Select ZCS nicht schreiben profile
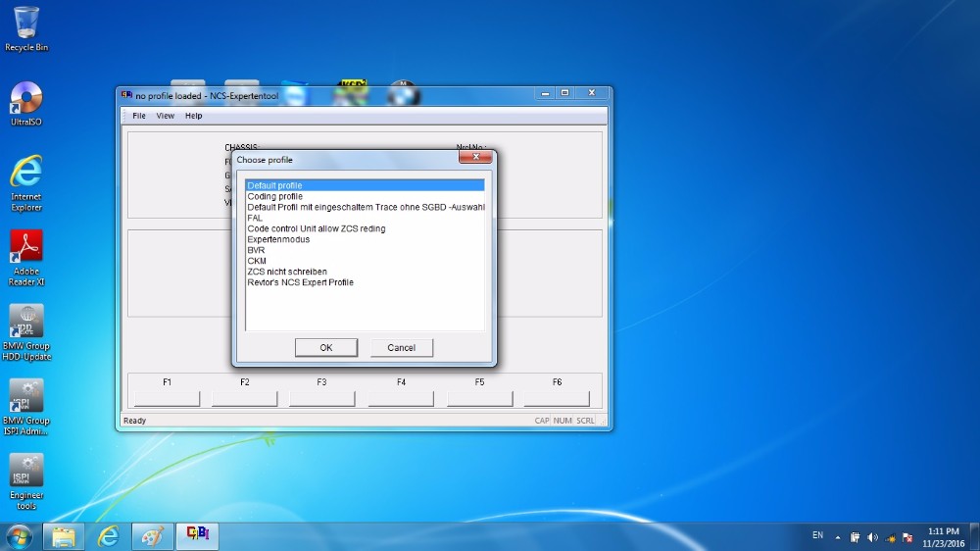Image resolution: width=980 pixels, height=551 pixels. [287, 272]
